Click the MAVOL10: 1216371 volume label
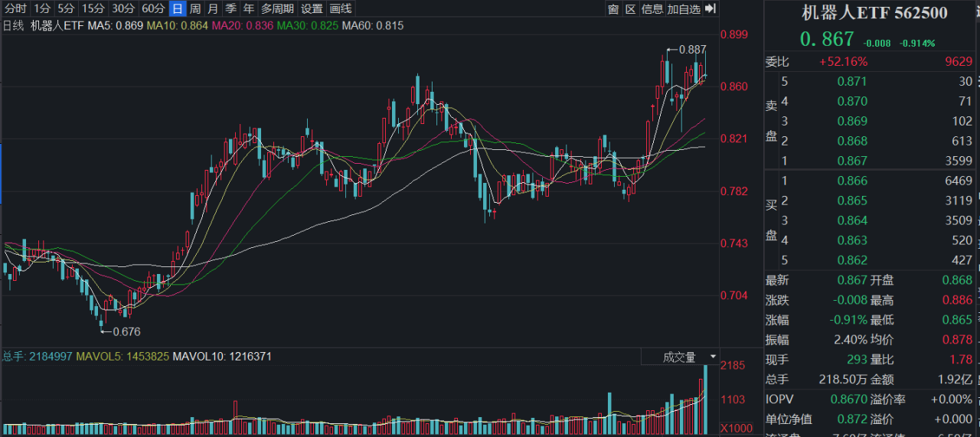 (222, 357)
